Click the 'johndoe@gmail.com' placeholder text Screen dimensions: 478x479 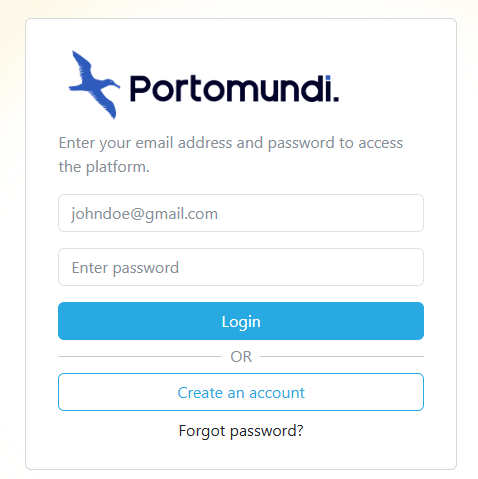[x=145, y=214]
